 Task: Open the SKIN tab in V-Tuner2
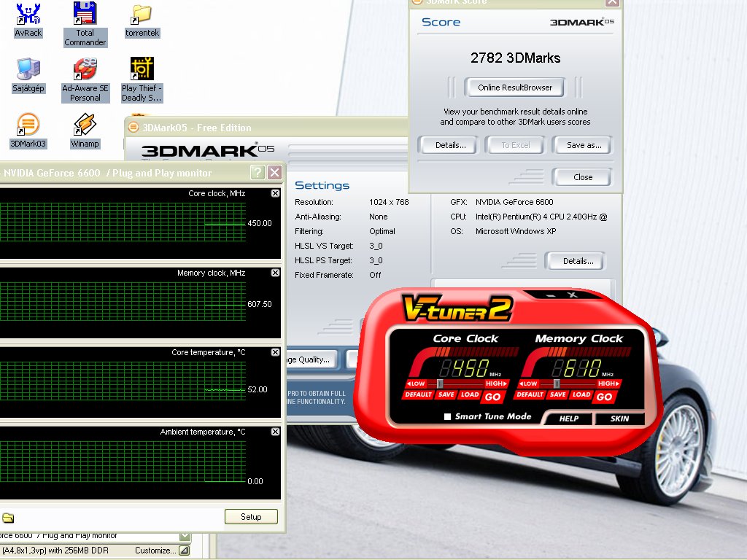(619, 419)
